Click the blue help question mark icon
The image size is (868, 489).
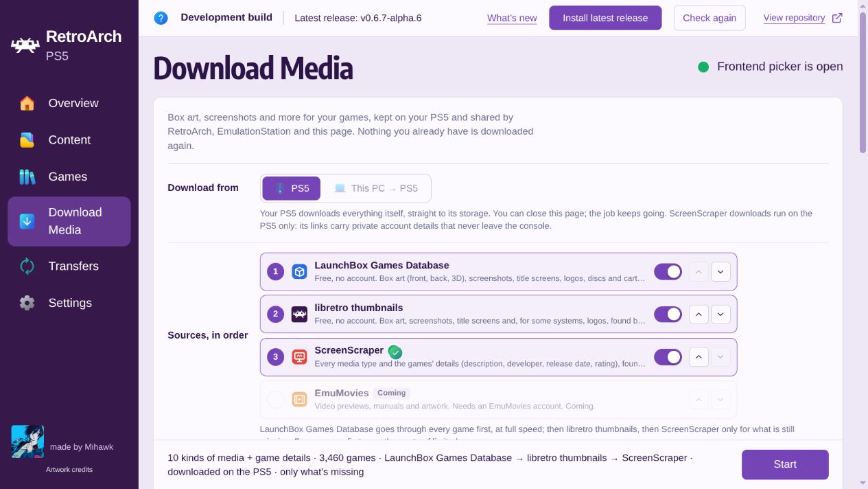point(161,18)
